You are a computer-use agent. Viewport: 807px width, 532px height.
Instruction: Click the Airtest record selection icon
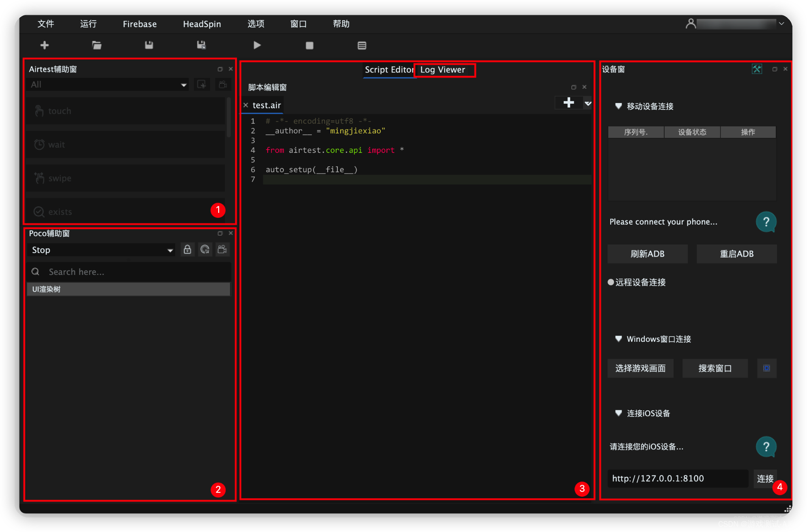pos(202,84)
